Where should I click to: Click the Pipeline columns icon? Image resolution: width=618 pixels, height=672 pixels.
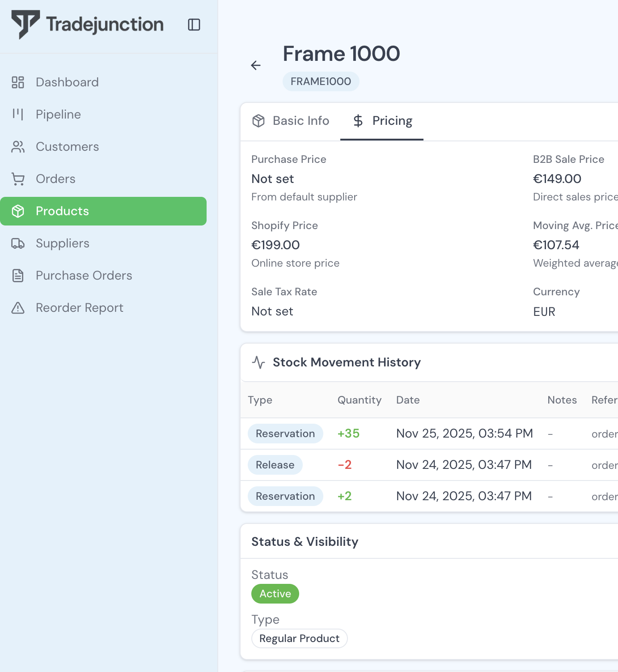coord(18,115)
